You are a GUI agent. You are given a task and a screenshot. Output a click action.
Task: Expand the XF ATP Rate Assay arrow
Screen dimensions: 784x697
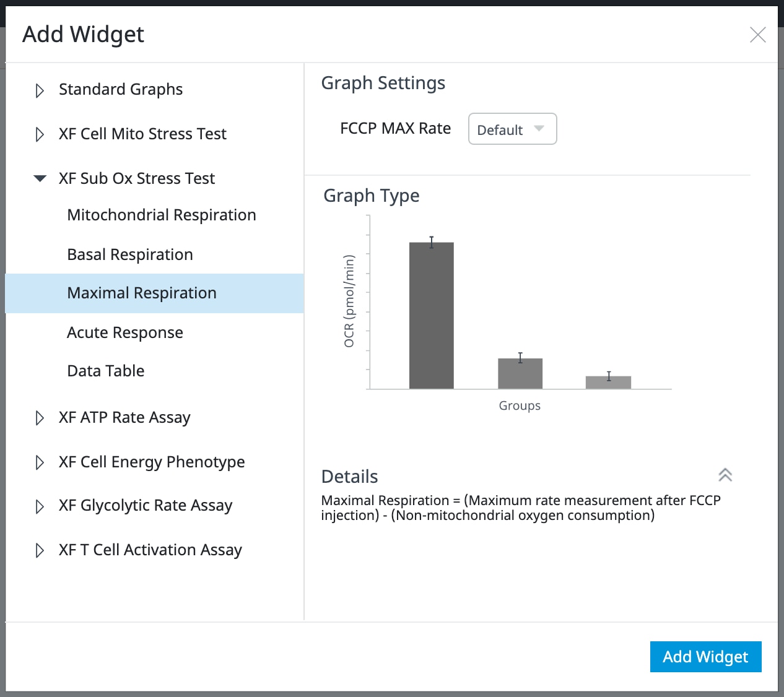point(40,418)
